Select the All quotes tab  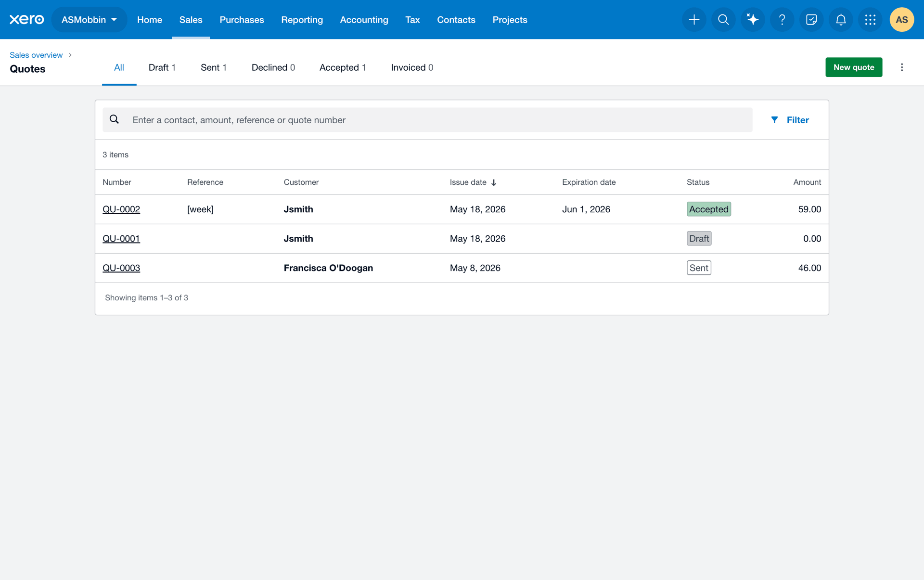click(119, 67)
